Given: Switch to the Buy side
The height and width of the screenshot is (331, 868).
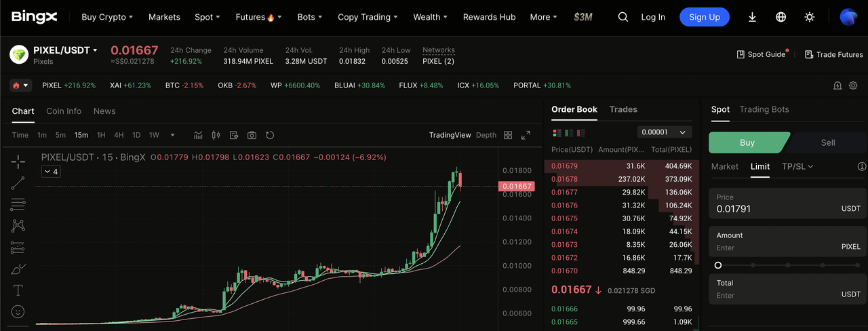Looking at the screenshot, I should click(x=749, y=142).
